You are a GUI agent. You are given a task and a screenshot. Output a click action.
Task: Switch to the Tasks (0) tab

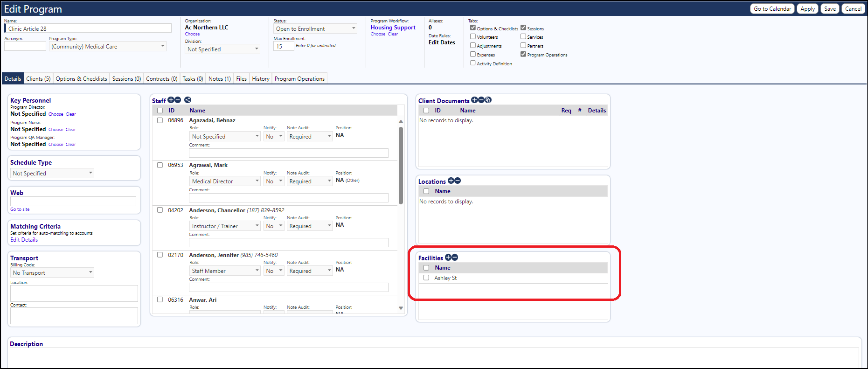(193, 78)
